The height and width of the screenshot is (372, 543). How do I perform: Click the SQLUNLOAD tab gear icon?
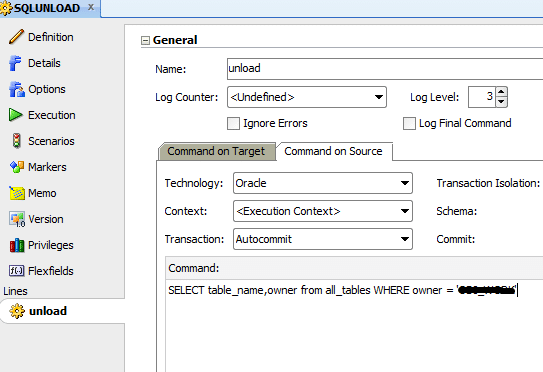6,8
